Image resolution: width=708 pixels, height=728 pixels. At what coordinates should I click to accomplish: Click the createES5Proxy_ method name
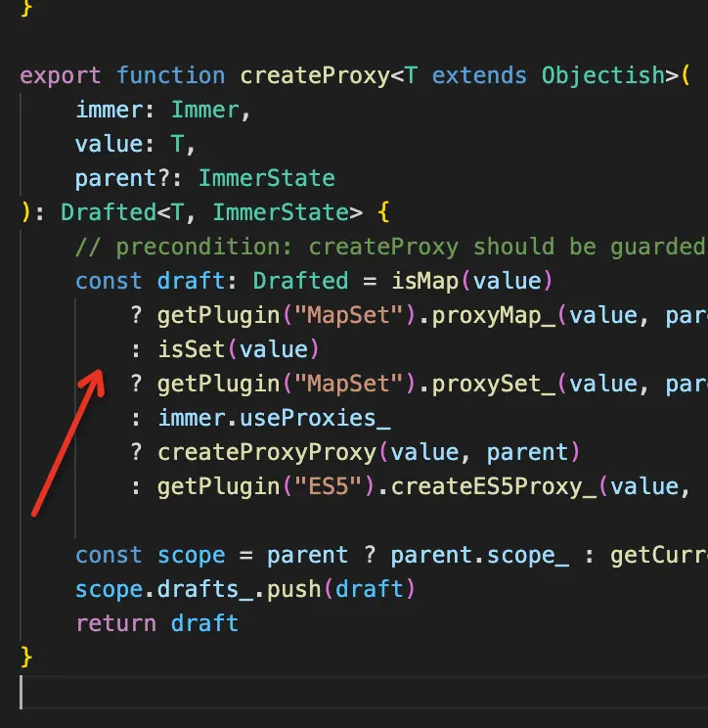pyautogui.click(x=494, y=486)
